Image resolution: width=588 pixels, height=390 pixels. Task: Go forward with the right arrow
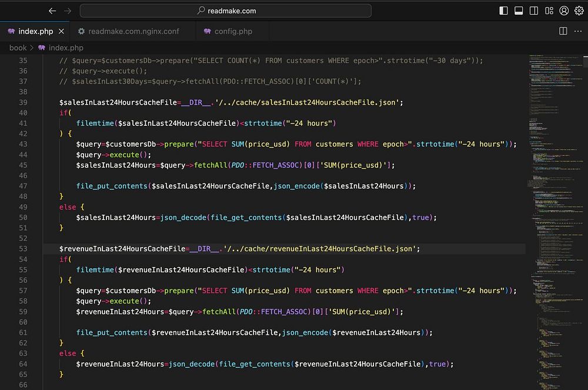[x=68, y=11]
